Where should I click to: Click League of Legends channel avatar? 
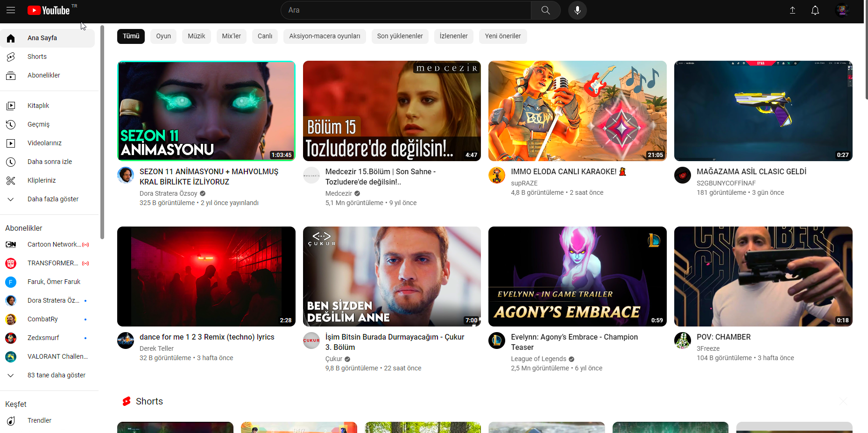click(497, 341)
